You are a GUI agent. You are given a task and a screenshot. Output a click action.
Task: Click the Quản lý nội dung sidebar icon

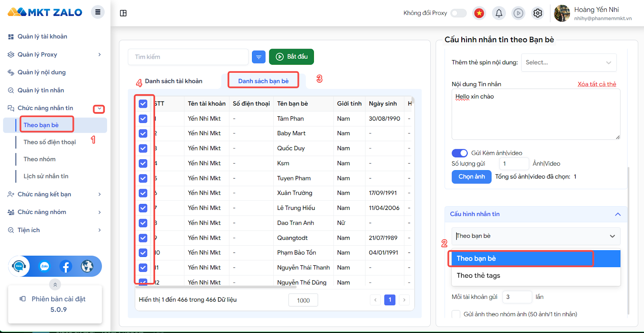click(x=11, y=72)
